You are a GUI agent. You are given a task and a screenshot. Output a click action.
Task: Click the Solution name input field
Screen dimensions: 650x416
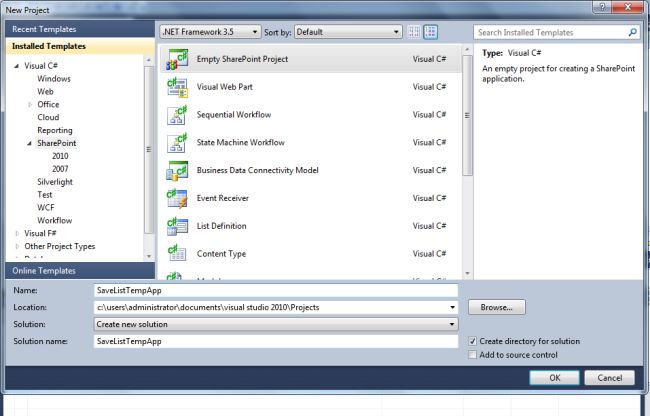(x=276, y=341)
